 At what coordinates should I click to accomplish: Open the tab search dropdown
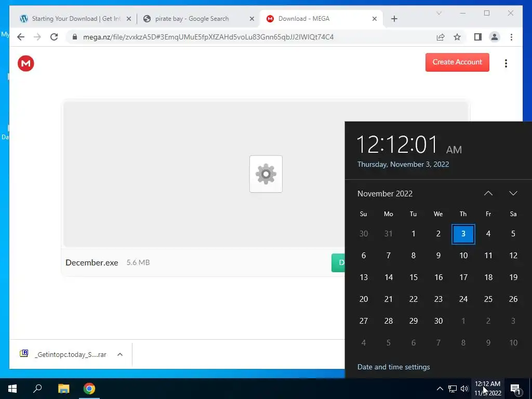(438, 13)
